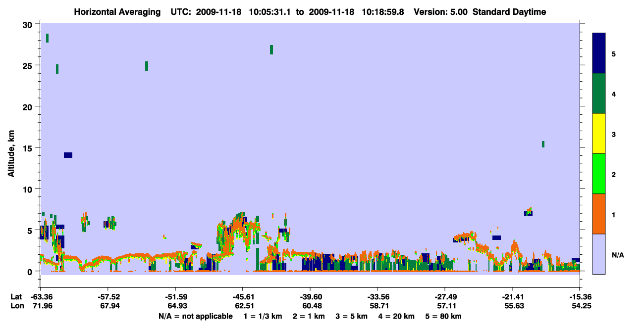Click the latitude value -39.60
Viewport: 644px width, 330px height.
click(310, 297)
